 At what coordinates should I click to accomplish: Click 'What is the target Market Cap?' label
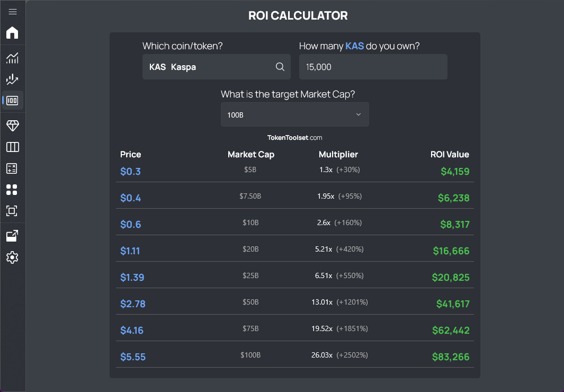(x=288, y=94)
